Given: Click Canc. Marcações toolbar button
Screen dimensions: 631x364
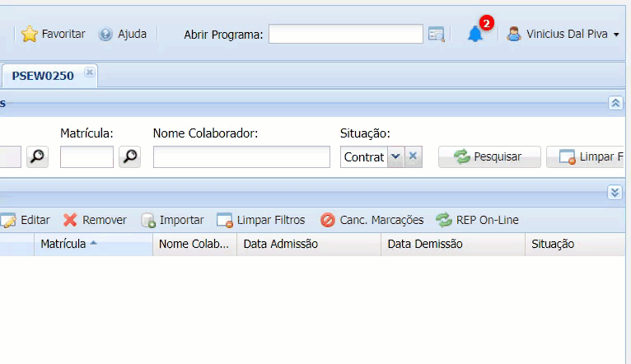Looking at the screenshot, I should point(372,220).
